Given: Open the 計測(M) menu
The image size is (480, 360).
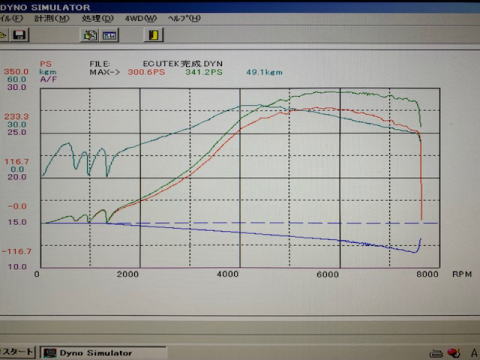Looking at the screenshot, I should (52, 18).
